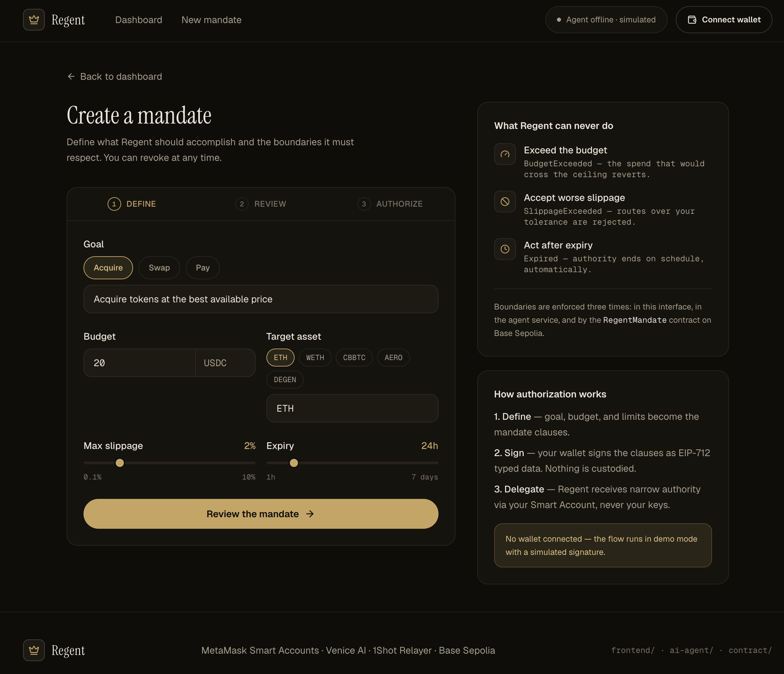
Task: Click the 2% max slippage value
Action: click(250, 445)
